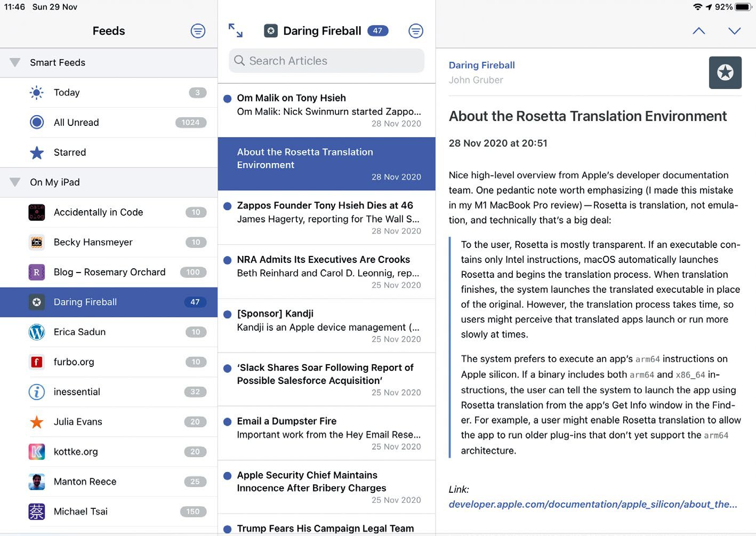The height and width of the screenshot is (536, 756).
Task: Tap the magnifier icon in search field
Action: click(239, 61)
